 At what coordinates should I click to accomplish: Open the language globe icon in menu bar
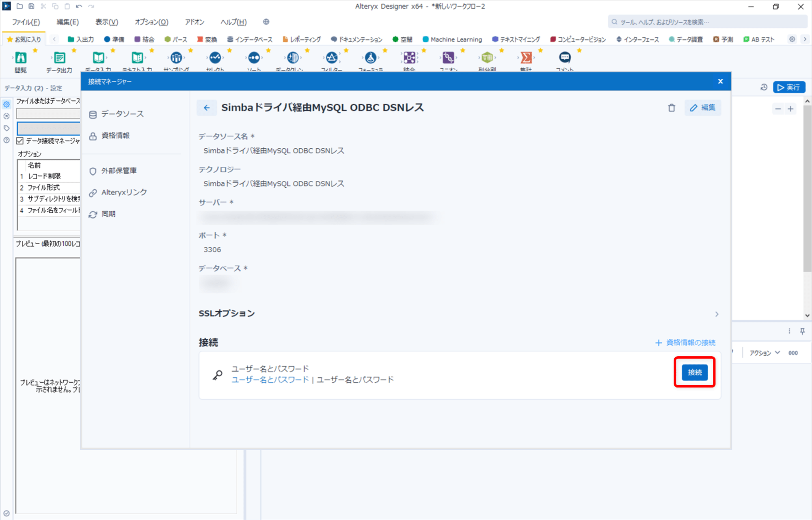[x=266, y=22]
